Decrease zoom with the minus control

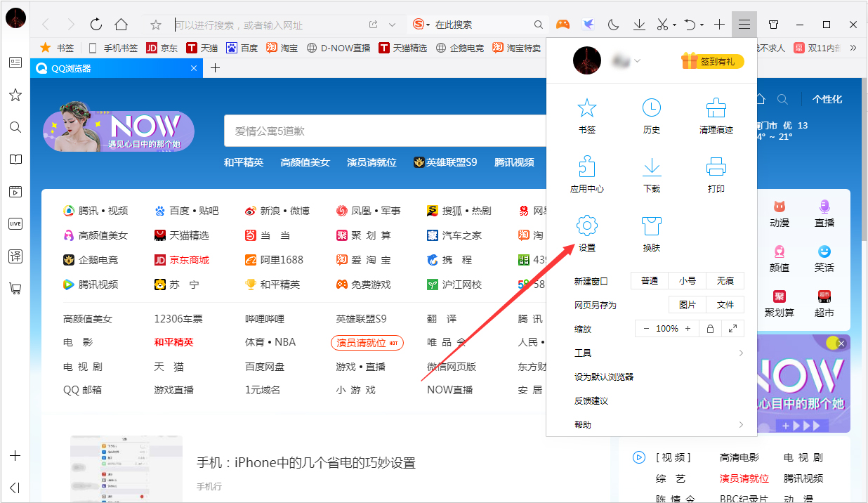tap(645, 328)
